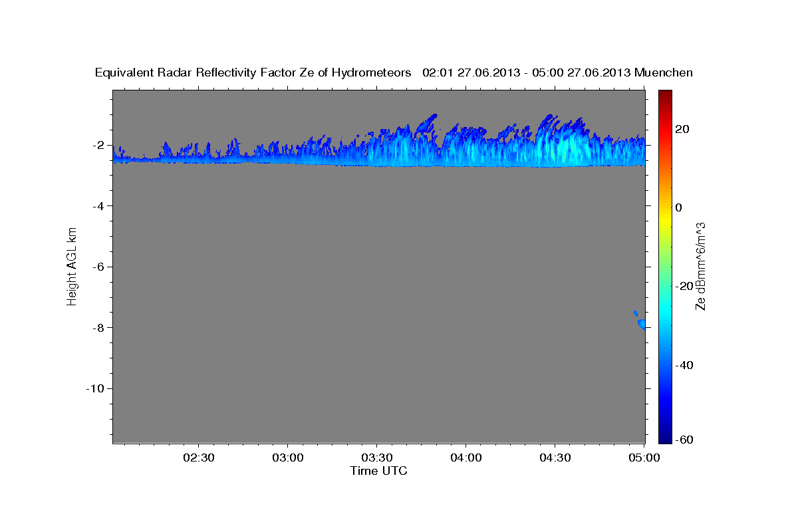Click the -10 height tick label
798x532 pixels.
pos(96,388)
